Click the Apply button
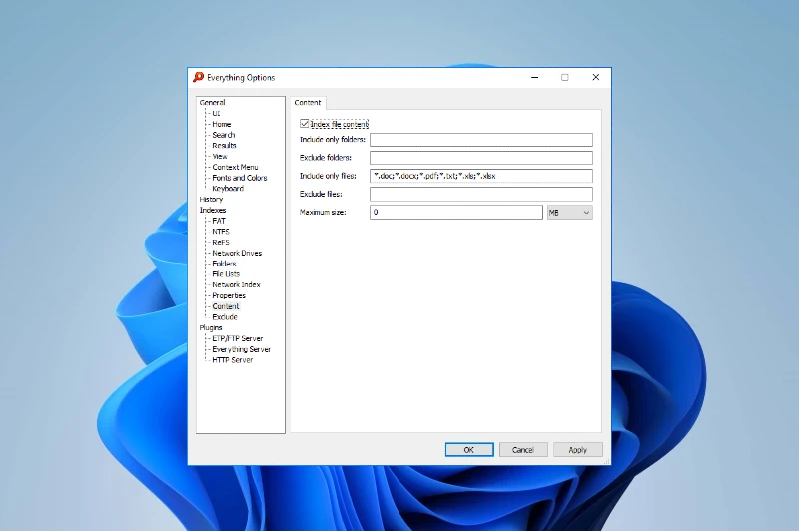 point(578,450)
